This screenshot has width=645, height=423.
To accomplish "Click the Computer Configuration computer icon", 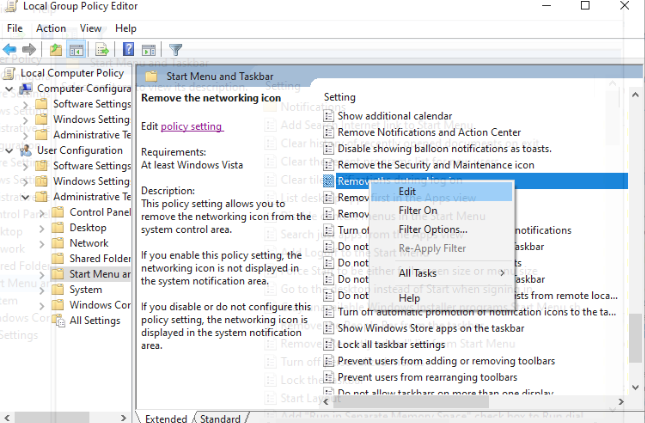I will click(x=26, y=88).
